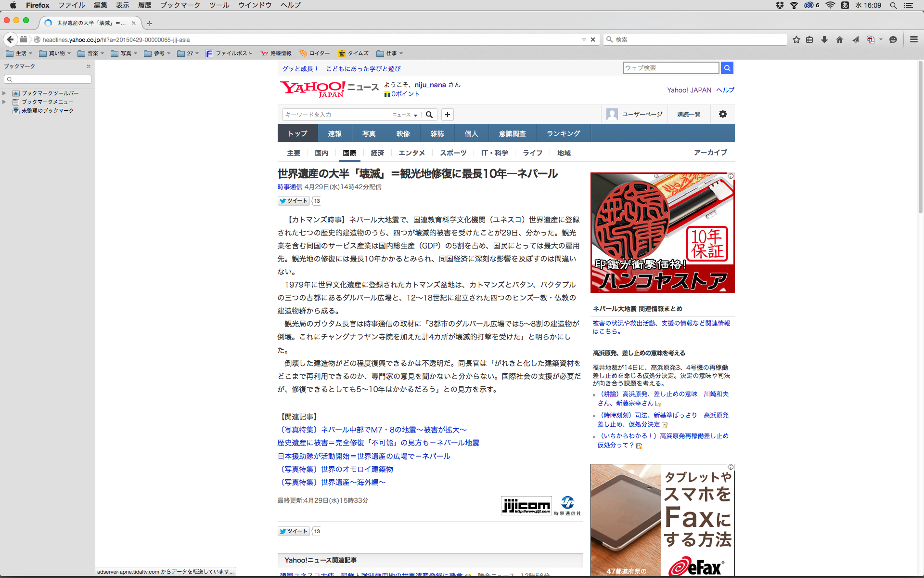Close the bookmarks sidebar panel

pos(89,66)
